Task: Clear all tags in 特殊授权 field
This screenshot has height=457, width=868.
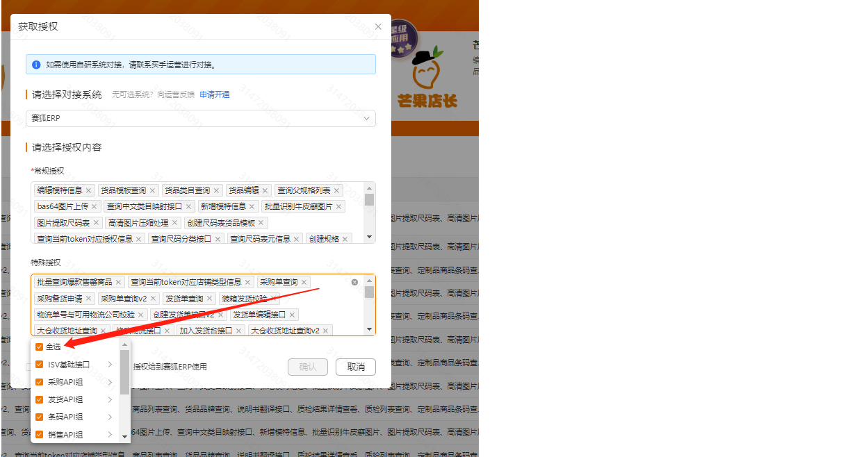Action: click(x=354, y=282)
